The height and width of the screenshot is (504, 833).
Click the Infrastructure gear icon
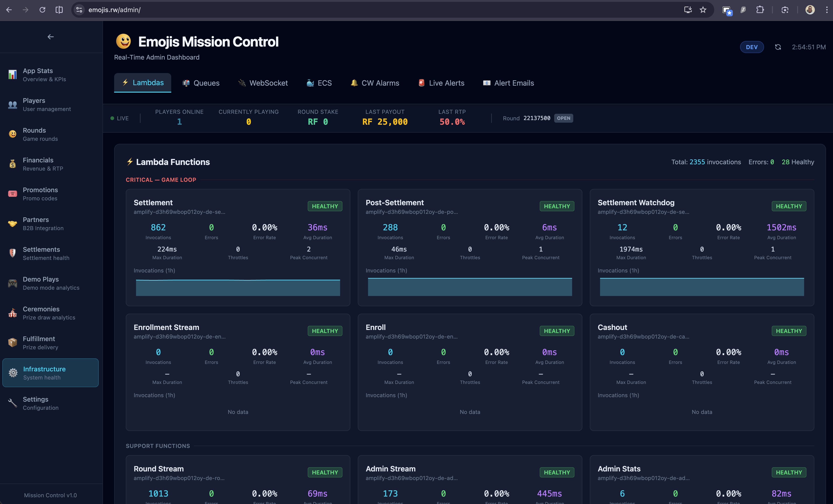click(13, 373)
